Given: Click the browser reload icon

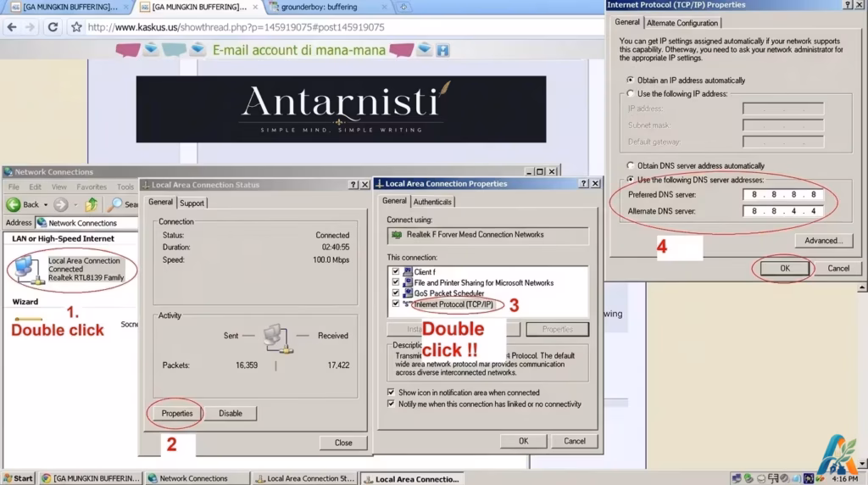Looking at the screenshot, I should click(53, 26).
